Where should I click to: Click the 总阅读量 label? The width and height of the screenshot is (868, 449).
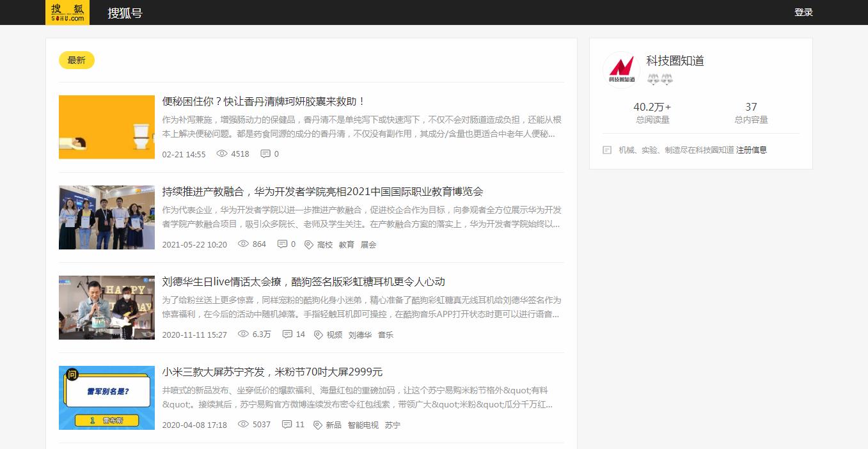[x=652, y=120]
